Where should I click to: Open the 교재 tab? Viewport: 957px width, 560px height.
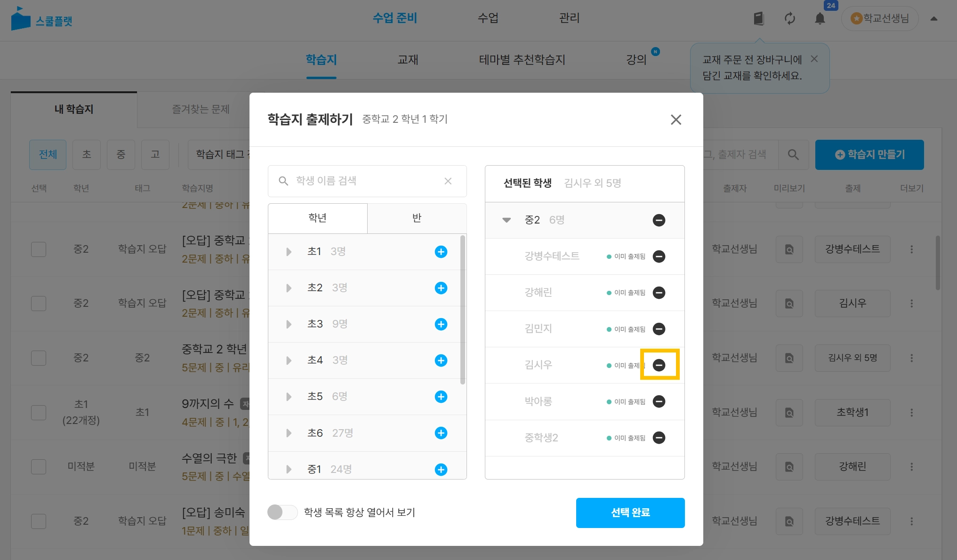click(408, 60)
